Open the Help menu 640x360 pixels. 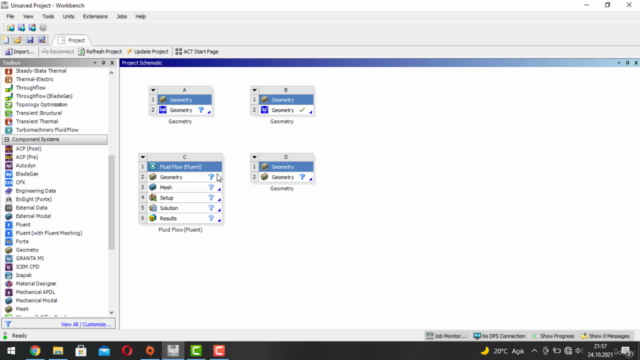[x=140, y=16]
